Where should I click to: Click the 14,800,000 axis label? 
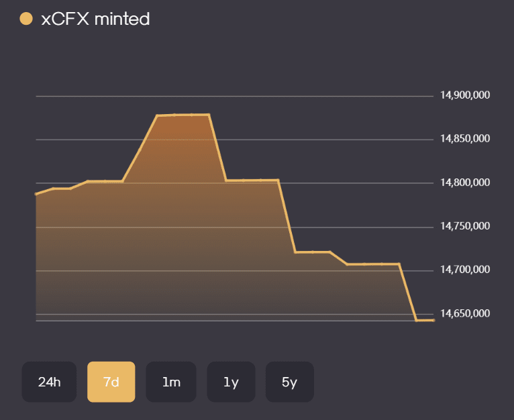click(x=465, y=182)
